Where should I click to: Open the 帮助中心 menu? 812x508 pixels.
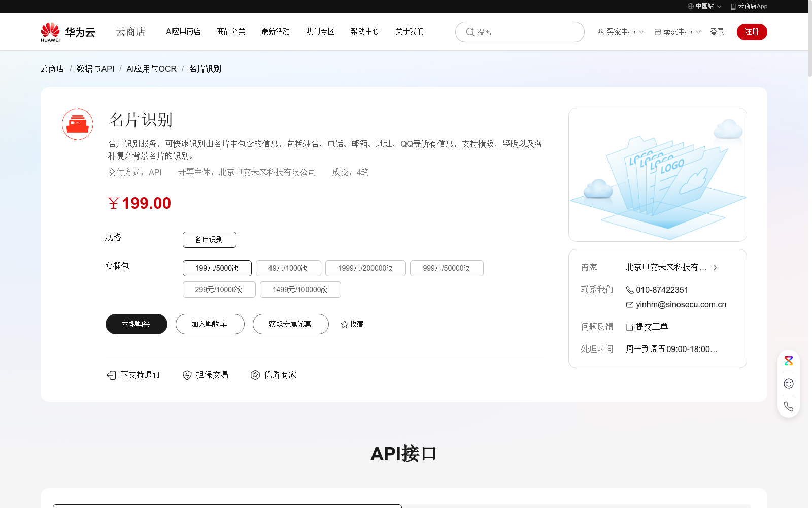[x=365, y=31]
